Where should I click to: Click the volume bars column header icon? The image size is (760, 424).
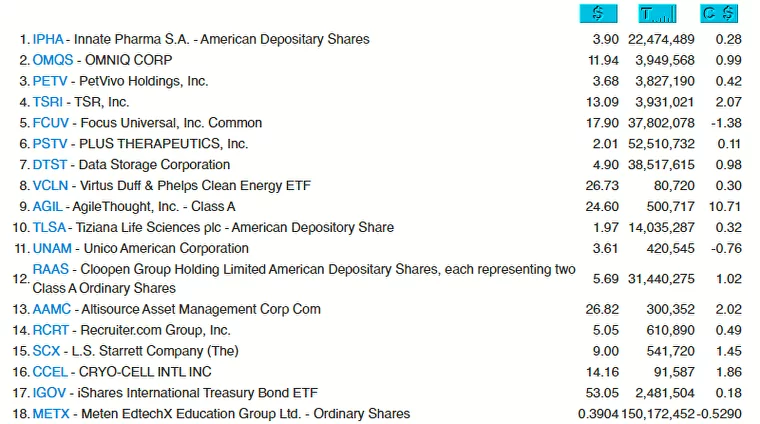tap(657, 14)
